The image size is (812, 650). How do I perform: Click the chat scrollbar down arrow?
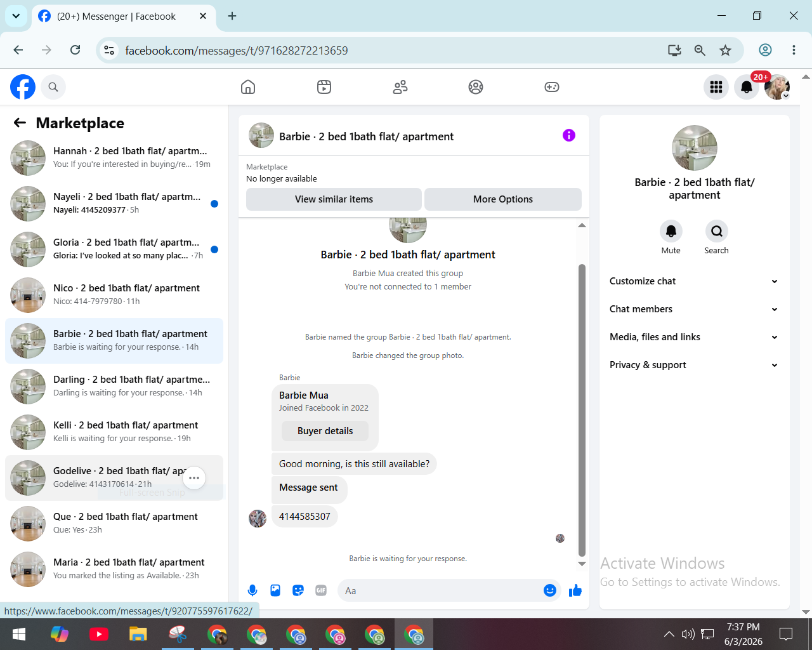(x=582, y=564)
